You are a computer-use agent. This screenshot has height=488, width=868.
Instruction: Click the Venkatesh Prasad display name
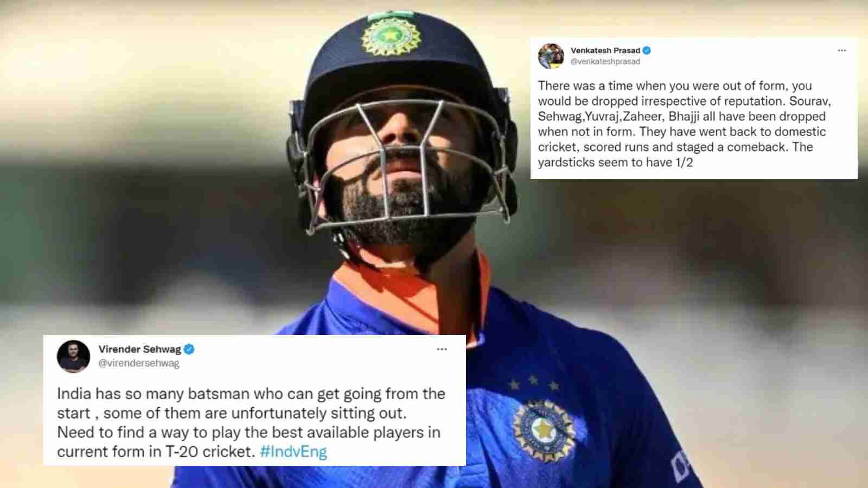click(x=605, y=50)
